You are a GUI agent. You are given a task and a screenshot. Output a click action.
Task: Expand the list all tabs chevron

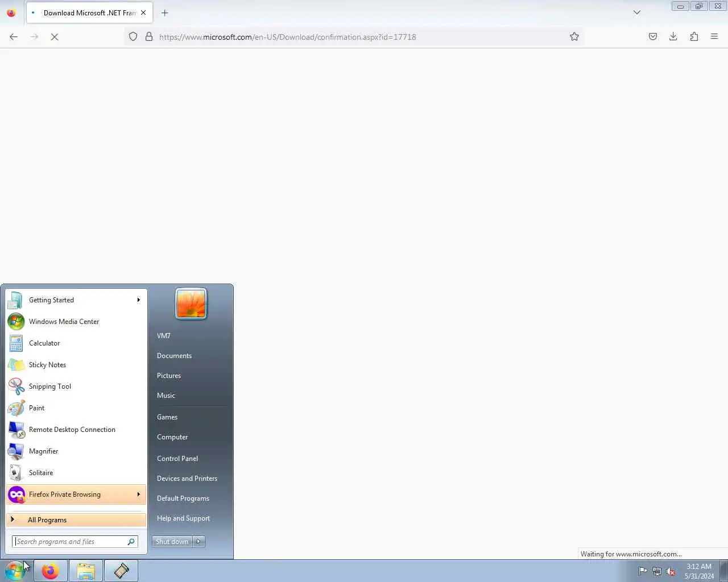coord(637,13)
